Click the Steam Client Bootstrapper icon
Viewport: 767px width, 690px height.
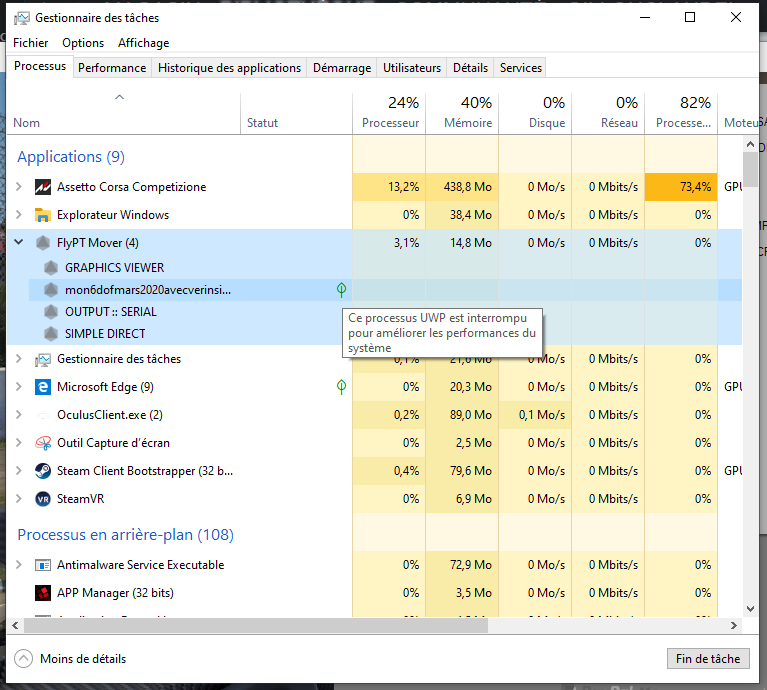[x=43, y=471]
